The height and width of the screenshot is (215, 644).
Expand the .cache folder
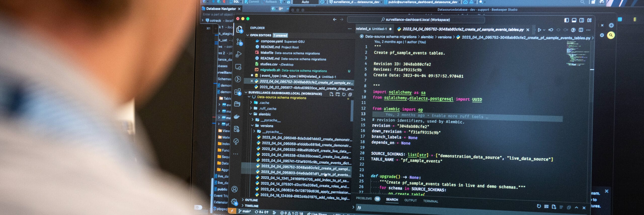(x=251, y=102)
